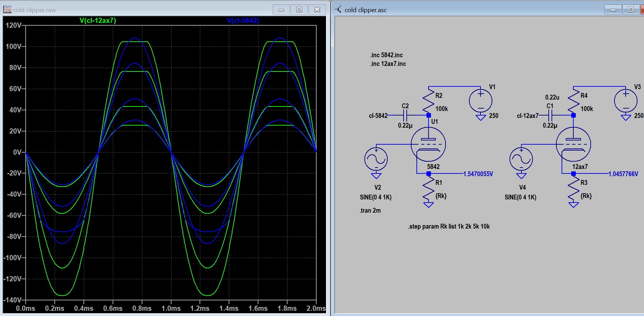Click ground symbol under source V1
The image size is (644, 316).
click(480, 118)
